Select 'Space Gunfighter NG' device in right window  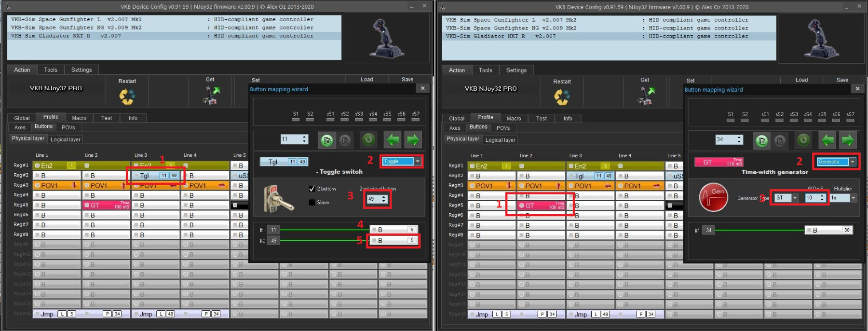pyautogui.click(x=609, y=28)
